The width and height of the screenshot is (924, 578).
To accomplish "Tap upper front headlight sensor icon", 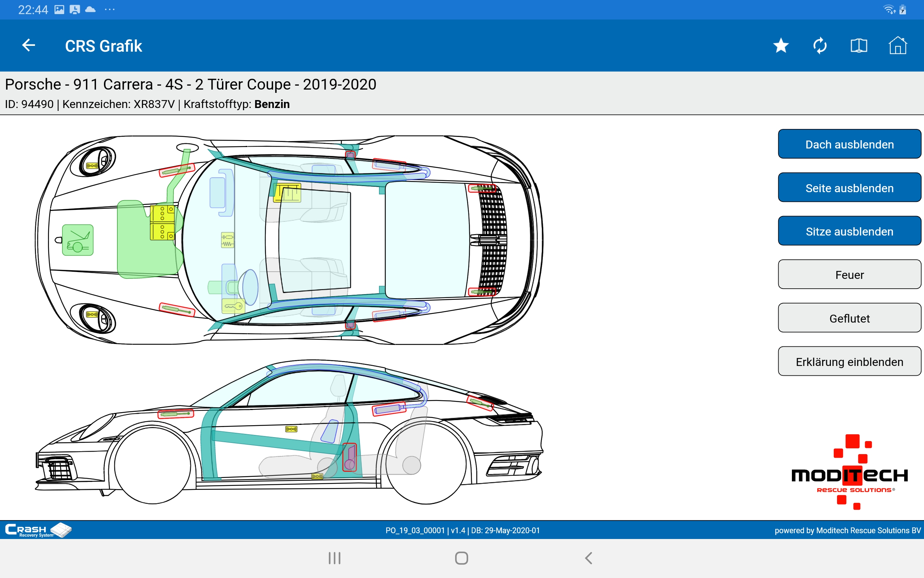I will click(x=92, y=165).
